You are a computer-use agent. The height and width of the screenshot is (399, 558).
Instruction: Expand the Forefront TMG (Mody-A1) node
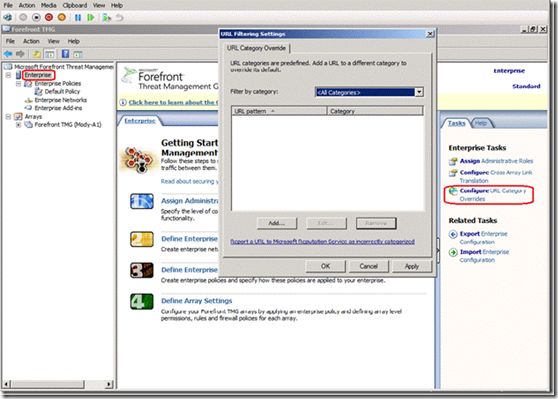(x=19, y=125)
